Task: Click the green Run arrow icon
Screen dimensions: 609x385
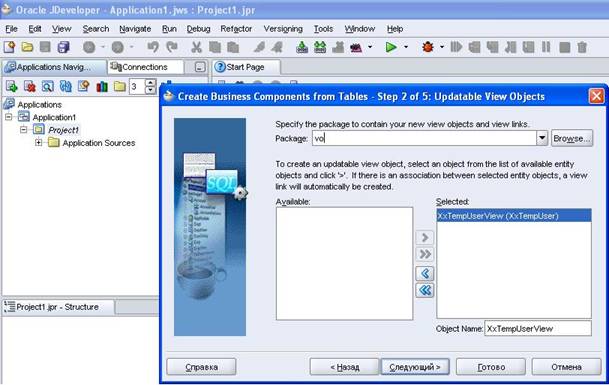Action: 391,47
